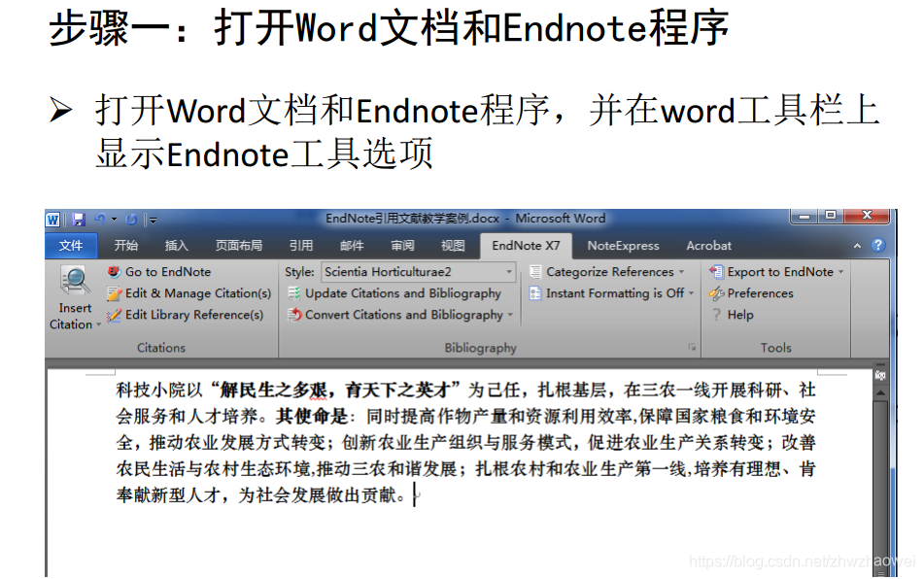Open Convert Citations and Bibliography menu
Screen dimensions: 924x579
tap(408, 315)
